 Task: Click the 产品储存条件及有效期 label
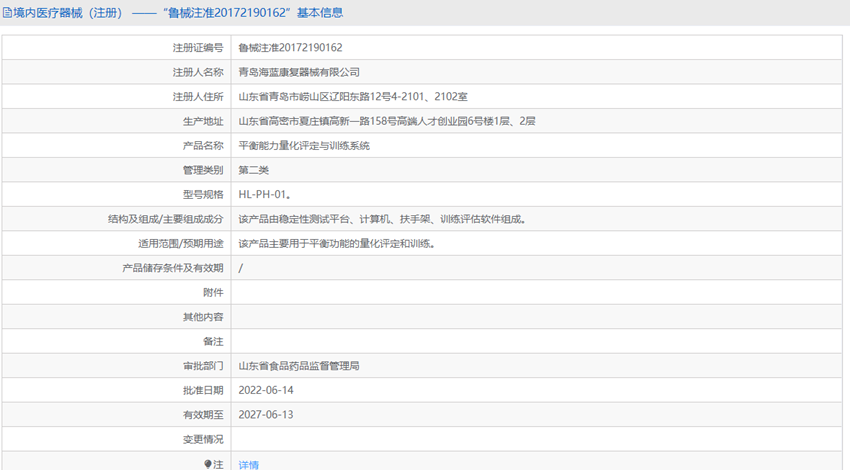click(173, 268)
